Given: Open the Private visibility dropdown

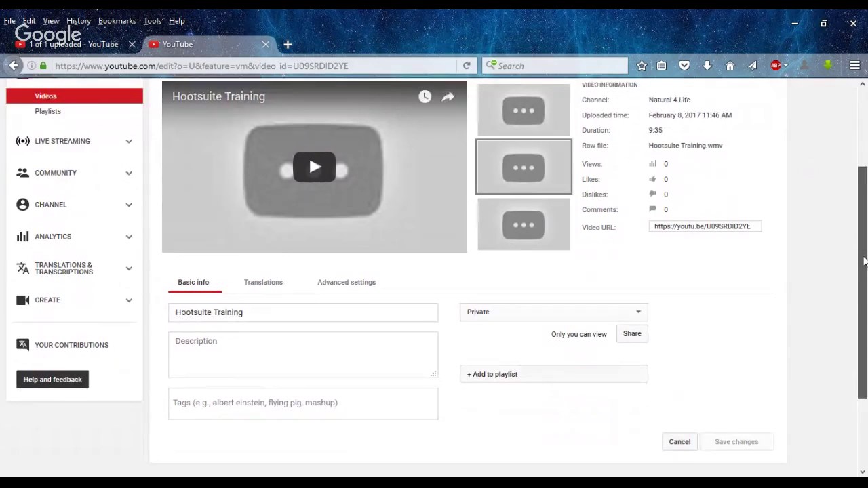Looking at the screenshot, I should (x=553, y=312).
